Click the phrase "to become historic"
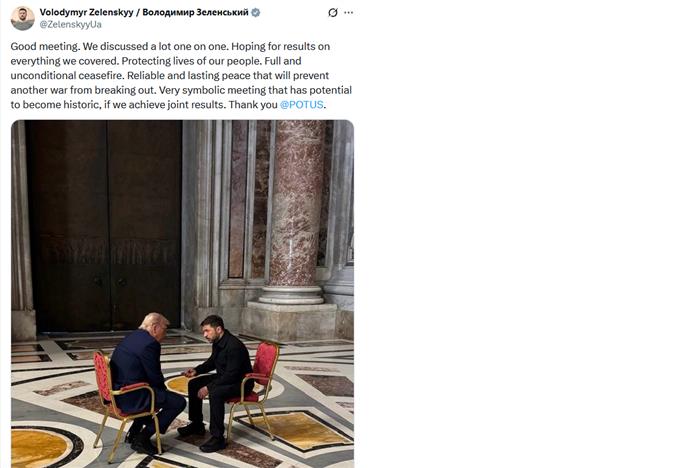The image size is (700, 468). (x=55, y=104)
